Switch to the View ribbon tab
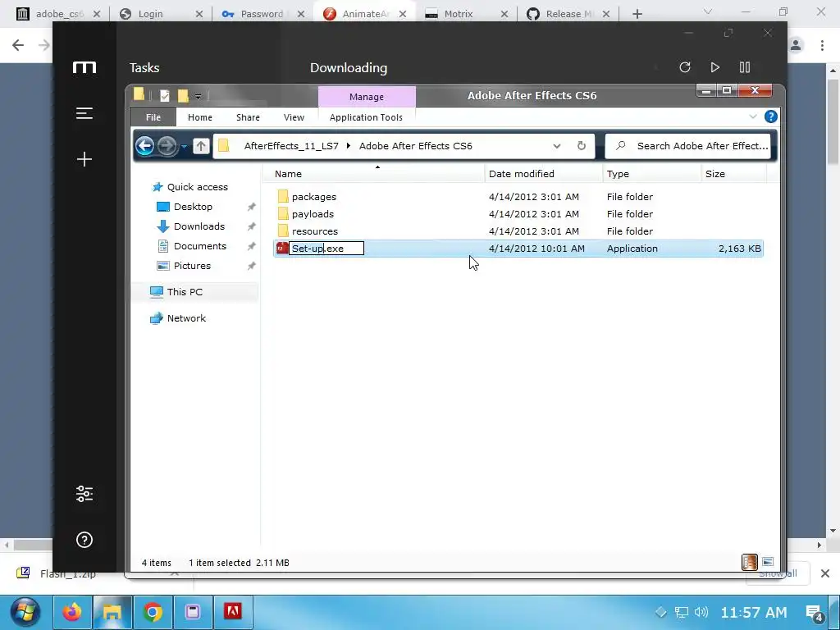 [x=294, y=117]
